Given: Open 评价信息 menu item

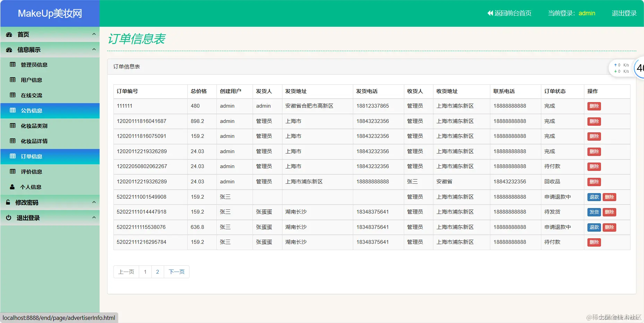Looking at the screenshot, I should pos(50,172).
